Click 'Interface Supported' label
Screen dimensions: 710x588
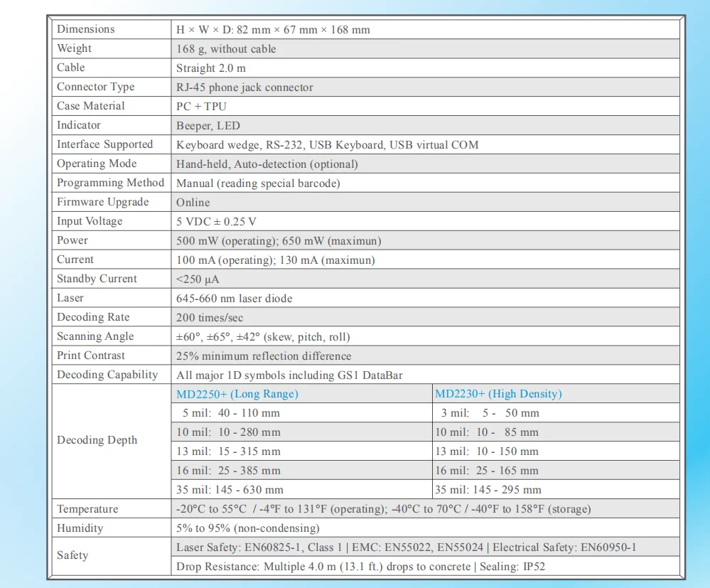(104, 144)
